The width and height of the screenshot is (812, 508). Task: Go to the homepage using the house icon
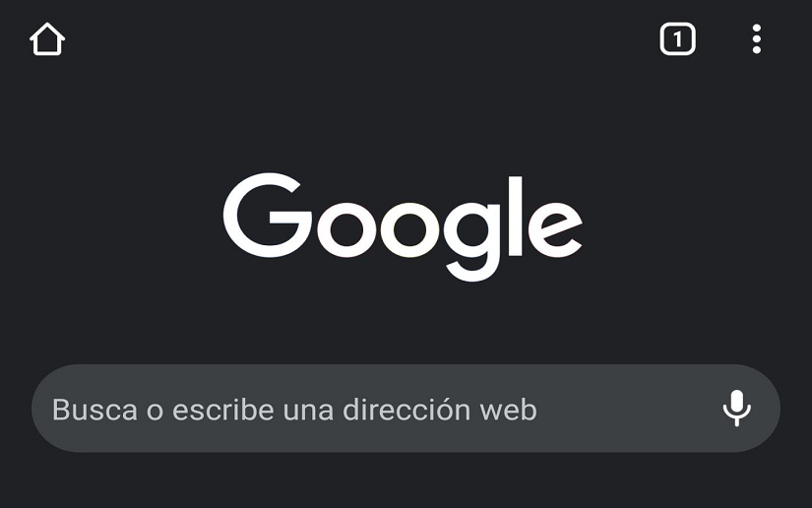[x=47, y=38]
